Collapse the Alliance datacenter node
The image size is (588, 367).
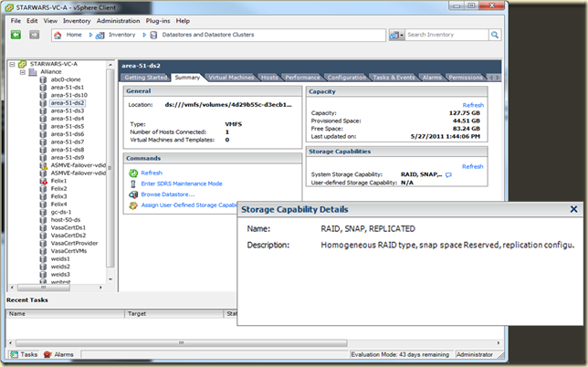tap(23, 72)
